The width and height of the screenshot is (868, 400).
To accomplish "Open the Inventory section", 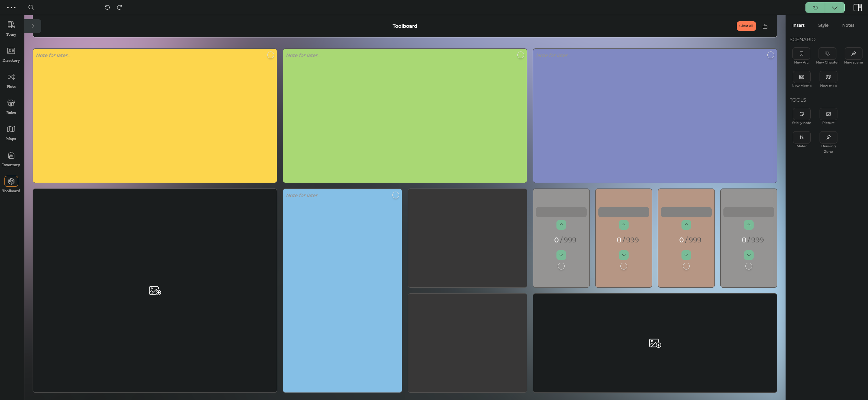I will coord(11,159).
